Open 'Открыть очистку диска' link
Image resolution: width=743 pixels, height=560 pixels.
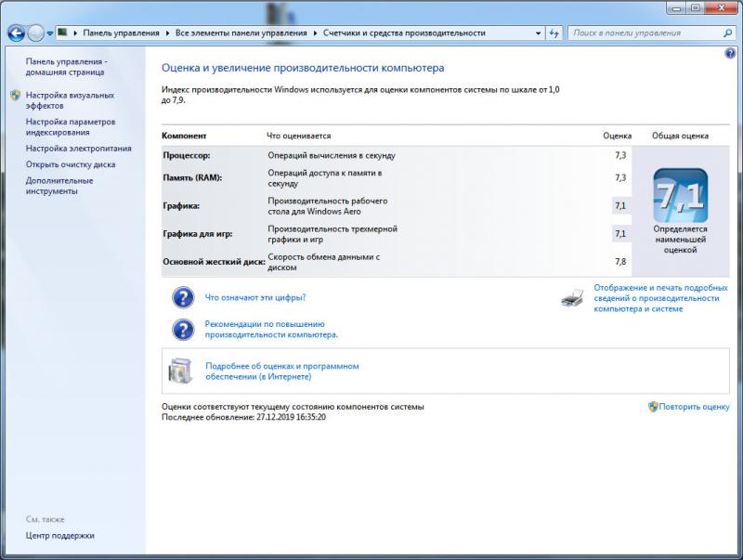(x=71, y=164)
